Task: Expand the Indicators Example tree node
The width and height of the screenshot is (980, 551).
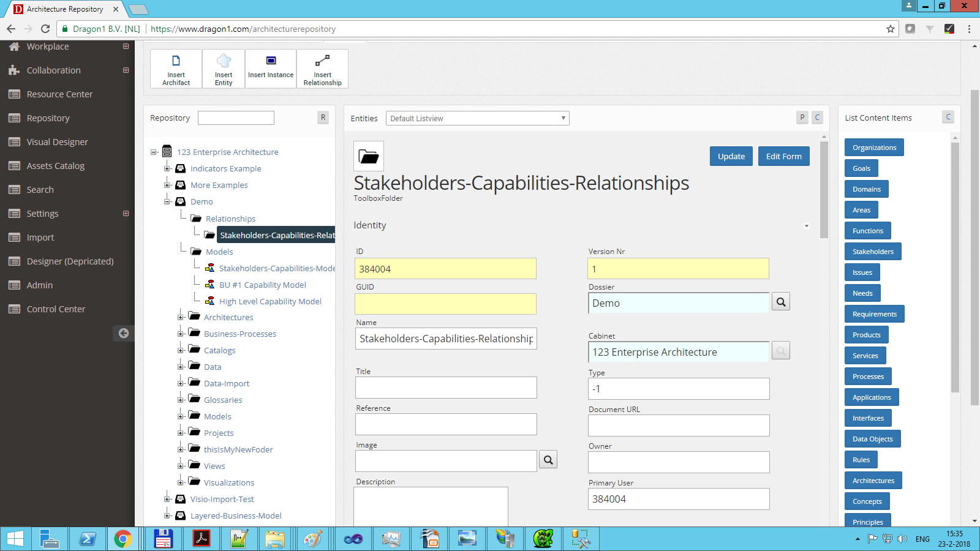Action: point(167,168)
